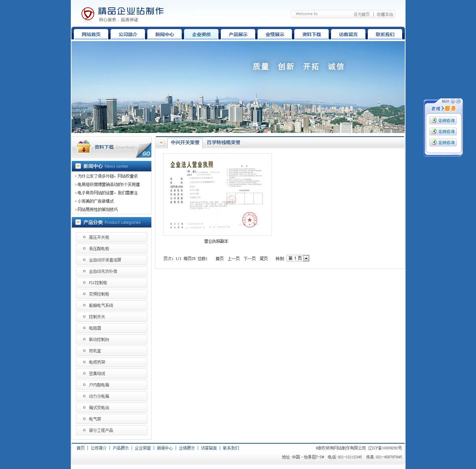Click the arrow icon beside 产品分类 header
The image size is (476, 469).
[78, 222]
